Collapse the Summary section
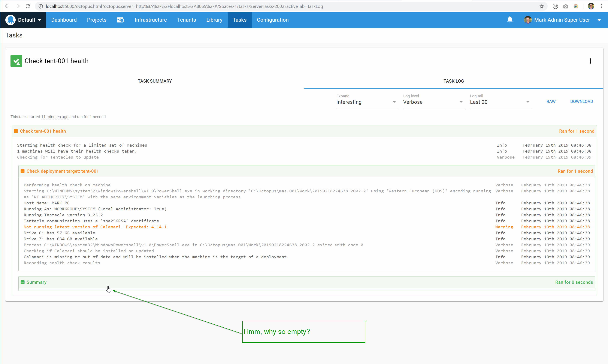The width and height of the screenshot is (608, 364). pyautogui.click(x=22, y=282)
